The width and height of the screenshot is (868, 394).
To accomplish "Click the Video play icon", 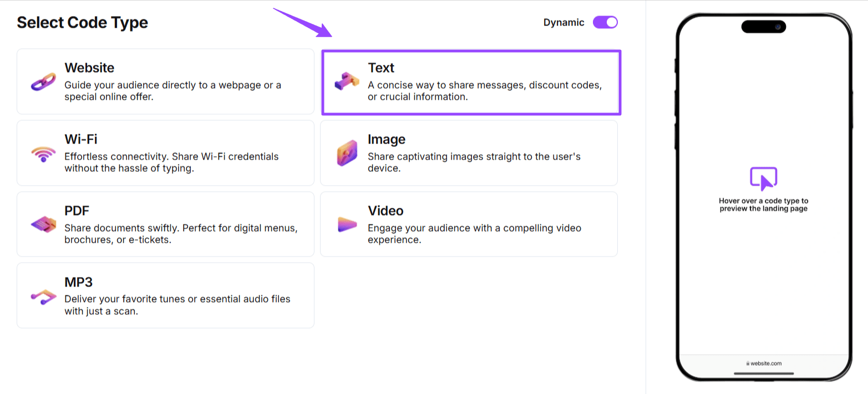I will pos(347,224).
